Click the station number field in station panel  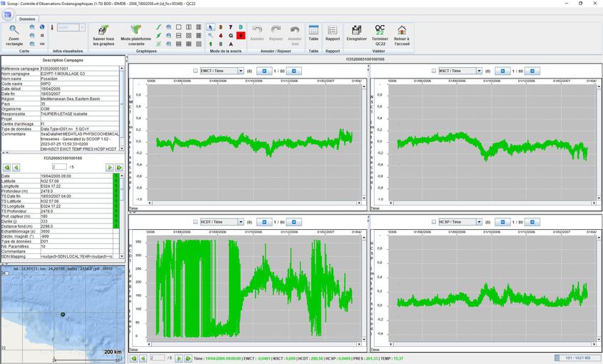click(59, 167)
